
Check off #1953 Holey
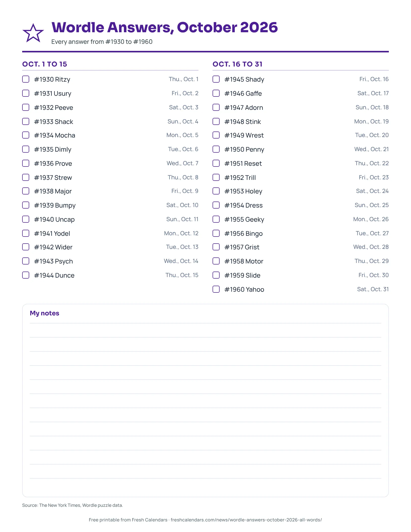pyautogui.click(x=216, y=191)
